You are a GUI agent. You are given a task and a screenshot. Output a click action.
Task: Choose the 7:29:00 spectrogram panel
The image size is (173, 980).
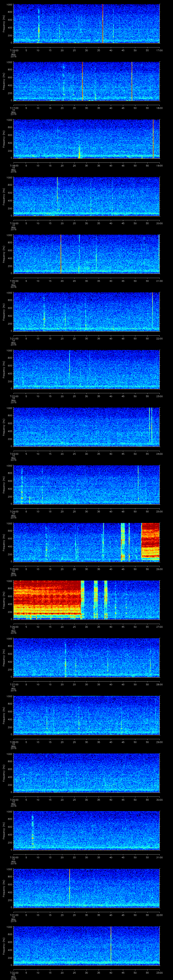pos(86,773)
